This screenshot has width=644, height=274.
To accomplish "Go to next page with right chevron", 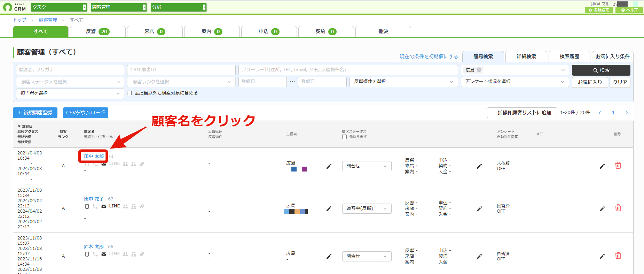I will click(627, 113).
